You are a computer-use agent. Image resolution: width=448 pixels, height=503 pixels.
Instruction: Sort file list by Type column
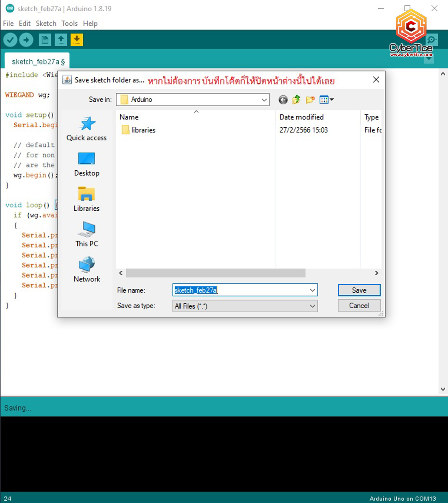tap(371, 117)
